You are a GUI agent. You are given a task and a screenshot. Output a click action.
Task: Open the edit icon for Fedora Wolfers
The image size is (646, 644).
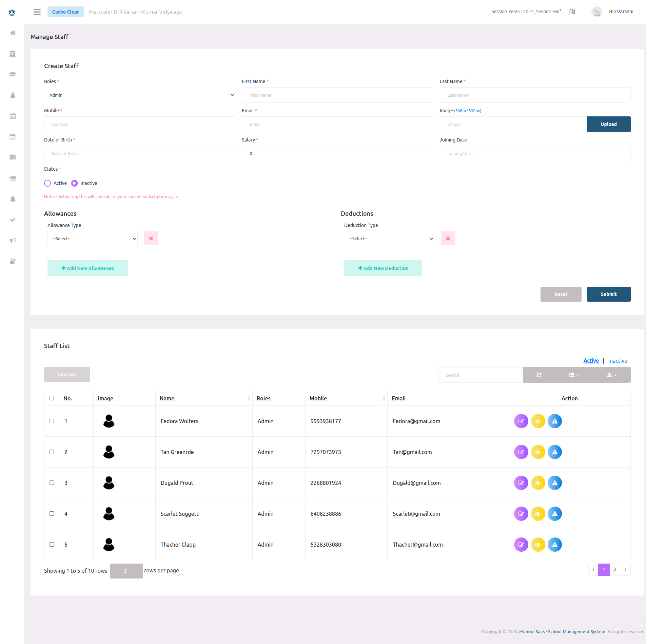pos(521,421)
